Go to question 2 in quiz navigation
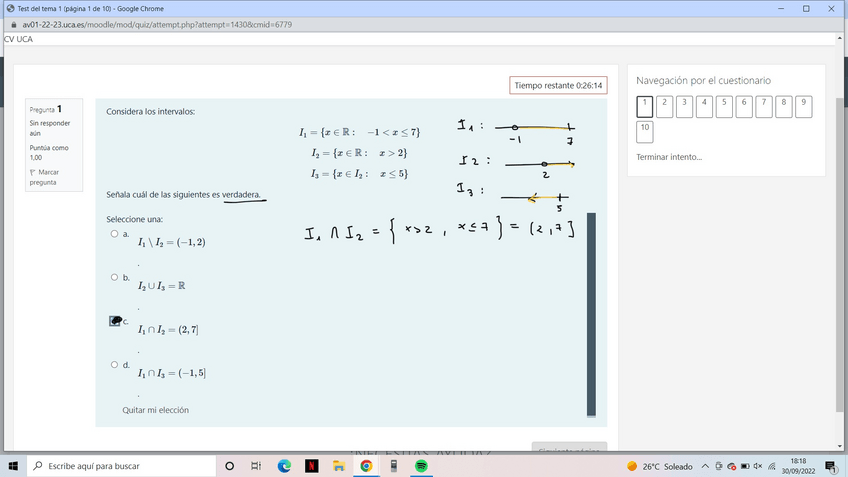Screen dimensions: 848x477 665,106
